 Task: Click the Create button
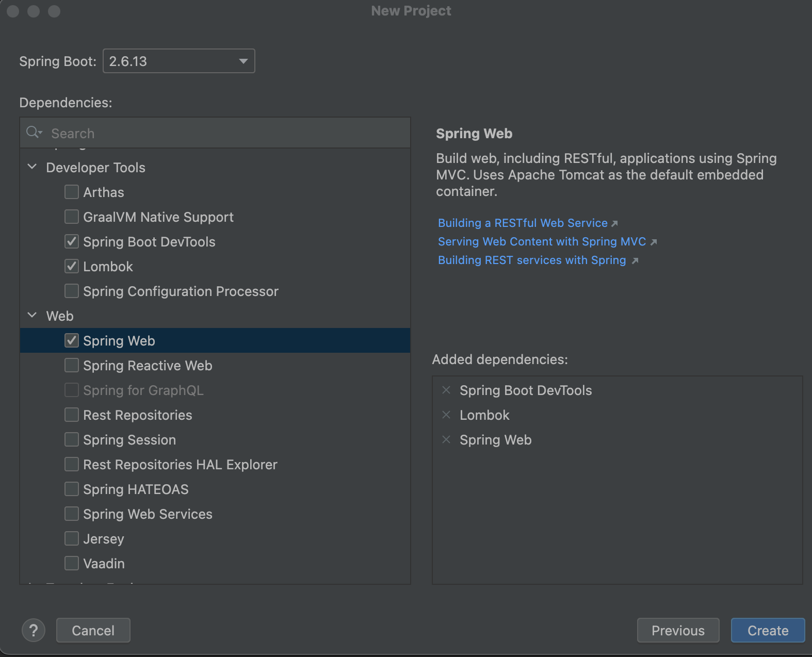click(768, 630)
